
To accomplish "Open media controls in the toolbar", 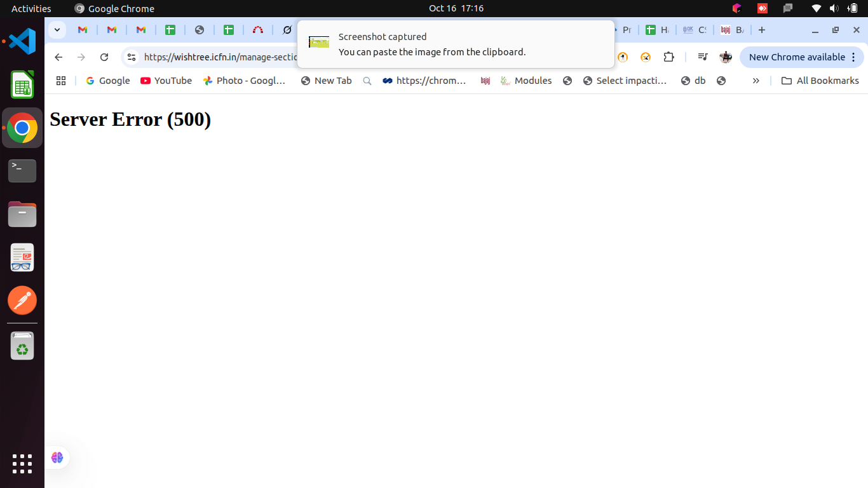I will tap(702, 57).
